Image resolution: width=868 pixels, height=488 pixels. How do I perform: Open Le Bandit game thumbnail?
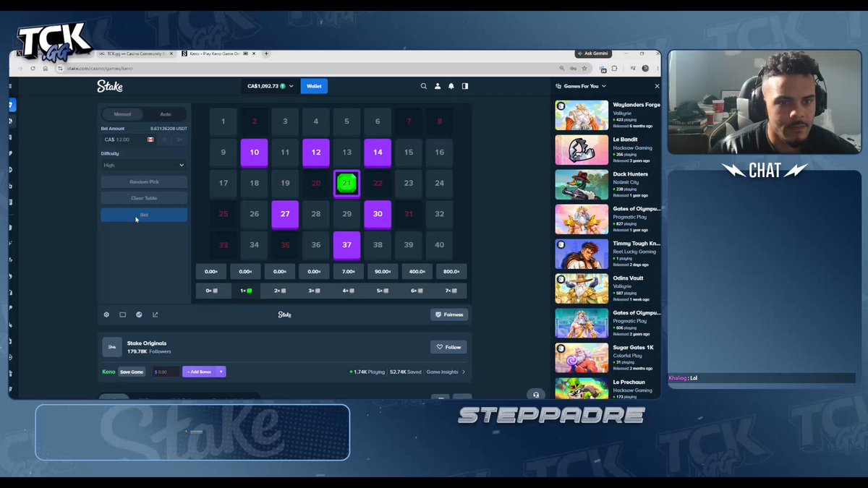(582, 150)
